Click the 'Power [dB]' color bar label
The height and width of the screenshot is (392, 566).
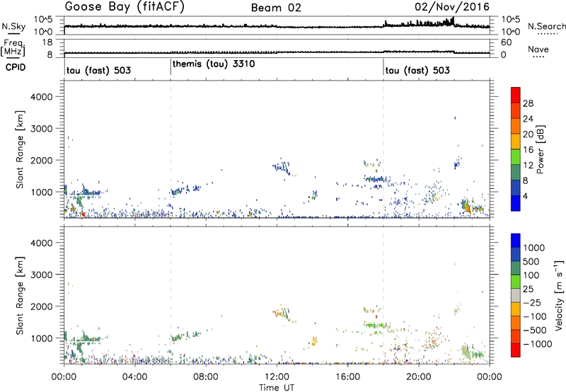coord(541,149)
